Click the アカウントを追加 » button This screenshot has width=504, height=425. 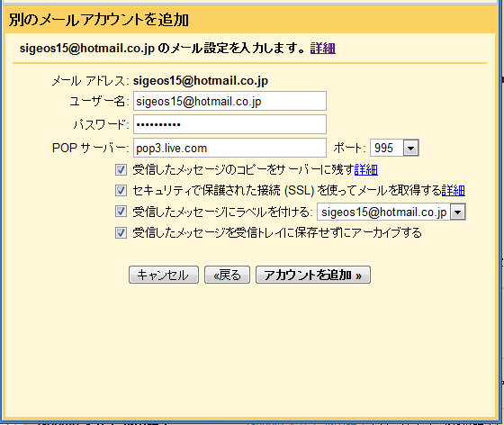pyautogui.click(x=313, y=275)
